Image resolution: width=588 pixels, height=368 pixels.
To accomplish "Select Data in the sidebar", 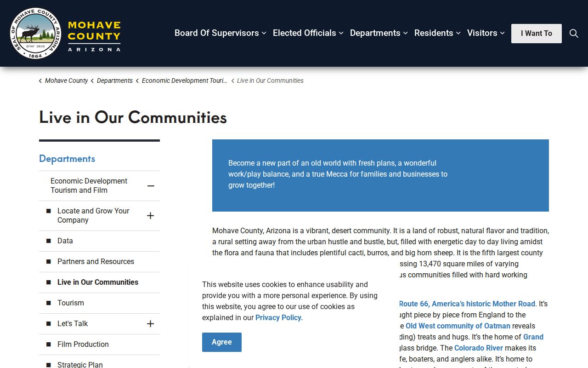I will point(65,241).
